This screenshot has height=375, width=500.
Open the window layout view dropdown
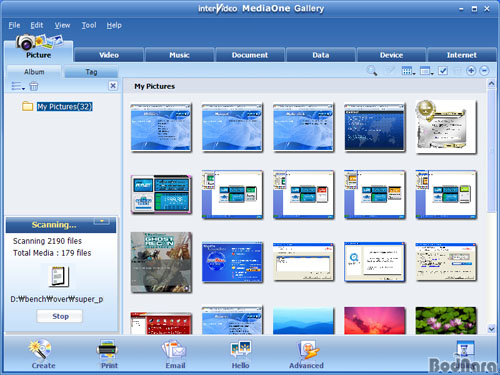[x=426, y=71]
